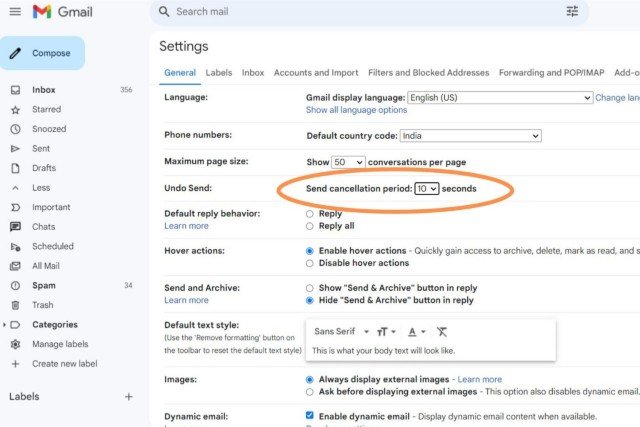Switch to the General tab
This screenshot has height=427, width=640.
180,73
